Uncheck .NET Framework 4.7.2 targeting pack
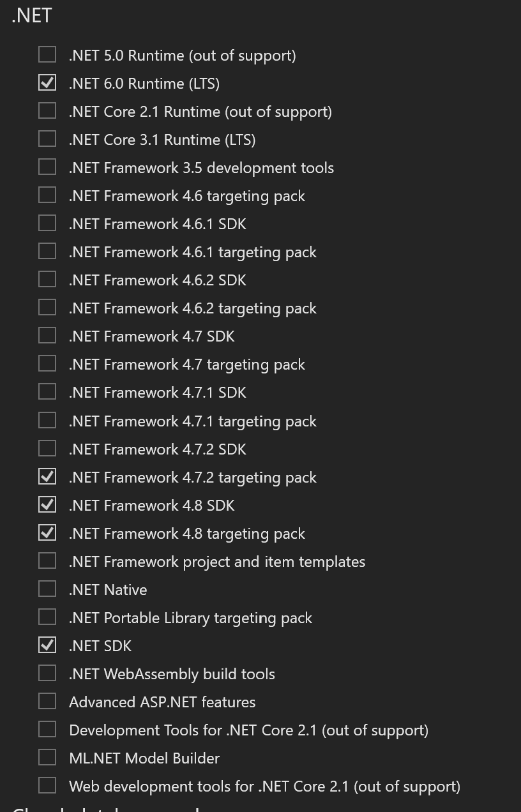This screenshot has height=812, width=521. [47, 477]
